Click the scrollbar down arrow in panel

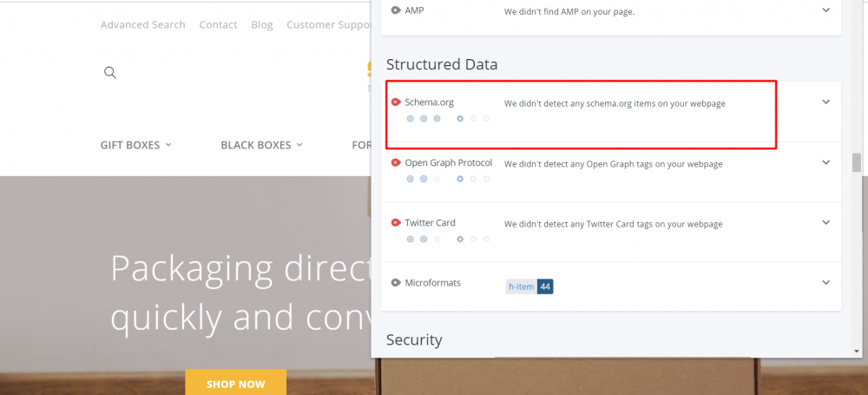[857, 352]
